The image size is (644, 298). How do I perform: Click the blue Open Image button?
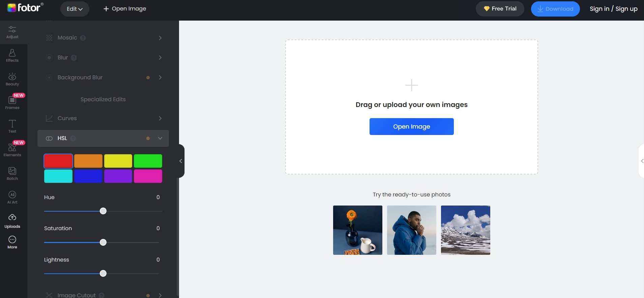pos(411,127)
